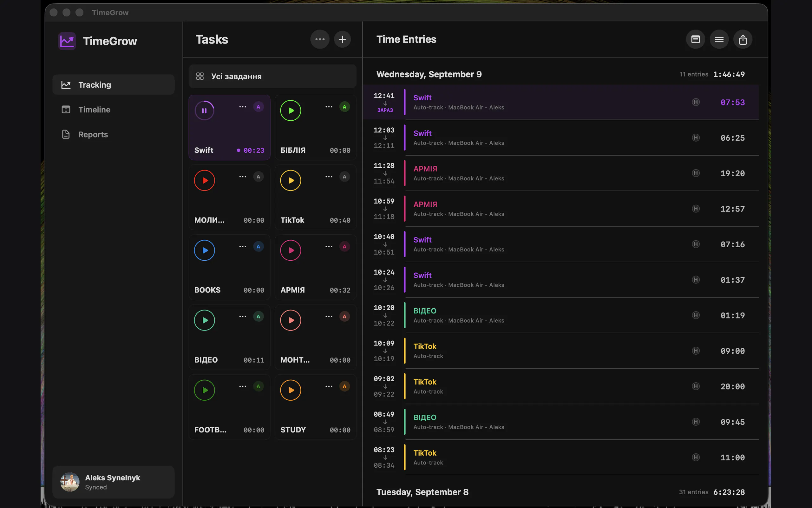This screenshot has width=812, height=508.
Task: Open Aleks Synelnyk account profile
Action: pyautogui.click(x=114, y=482)
